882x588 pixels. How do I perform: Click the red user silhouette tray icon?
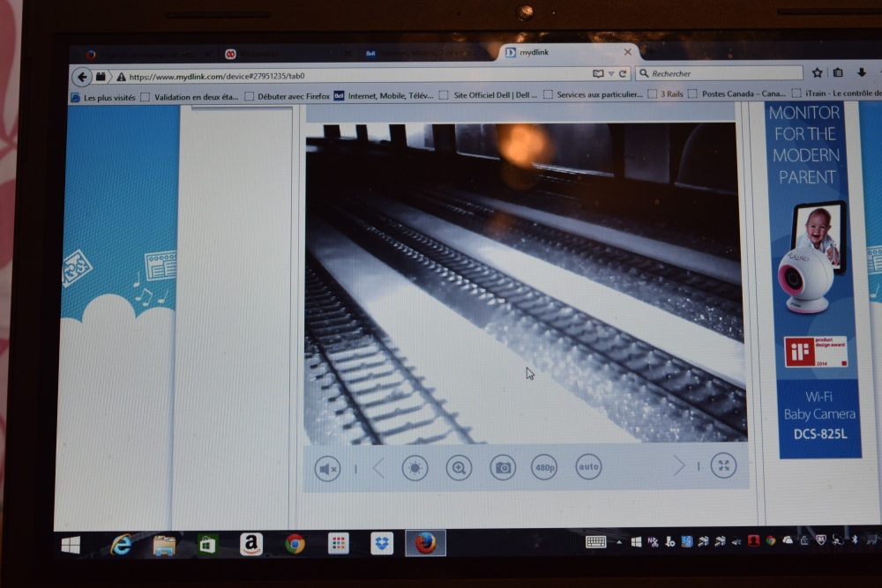point(754,540)
